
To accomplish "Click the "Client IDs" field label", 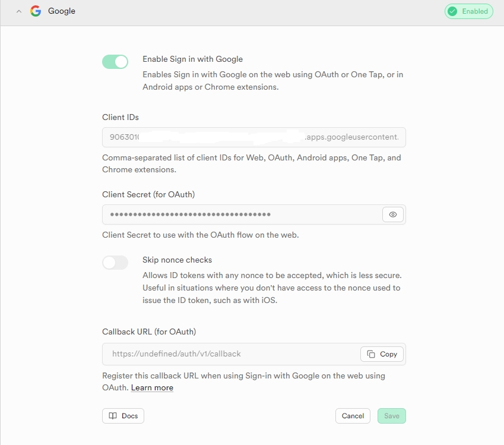I will [x=121, y=117].
